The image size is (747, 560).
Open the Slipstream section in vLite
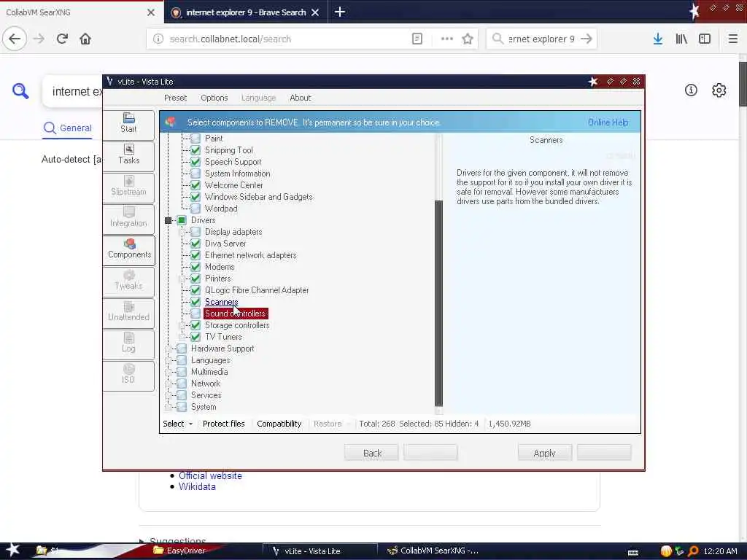click(x=128, y=187)
